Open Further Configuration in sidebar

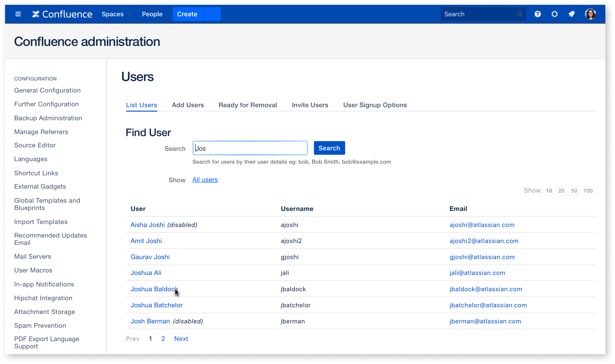click(x=46, y=104)
